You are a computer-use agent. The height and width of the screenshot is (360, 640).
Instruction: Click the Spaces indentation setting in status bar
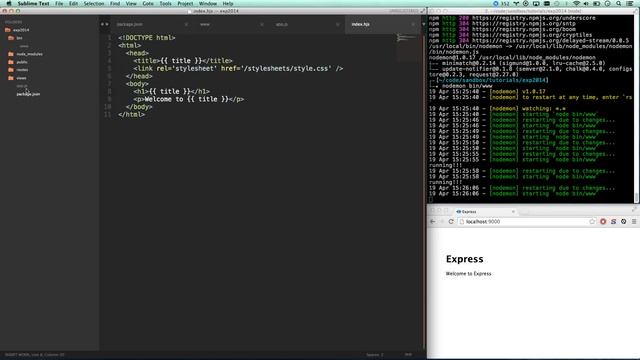click(x=375, y=355)
